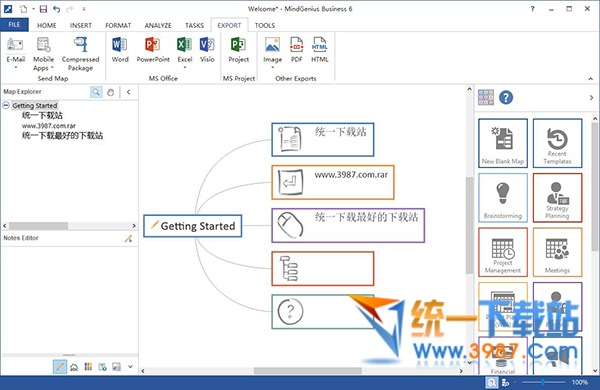Export map to PowerPoint
The height and width of the screenshot is (390, 600).
coord(153,50)
